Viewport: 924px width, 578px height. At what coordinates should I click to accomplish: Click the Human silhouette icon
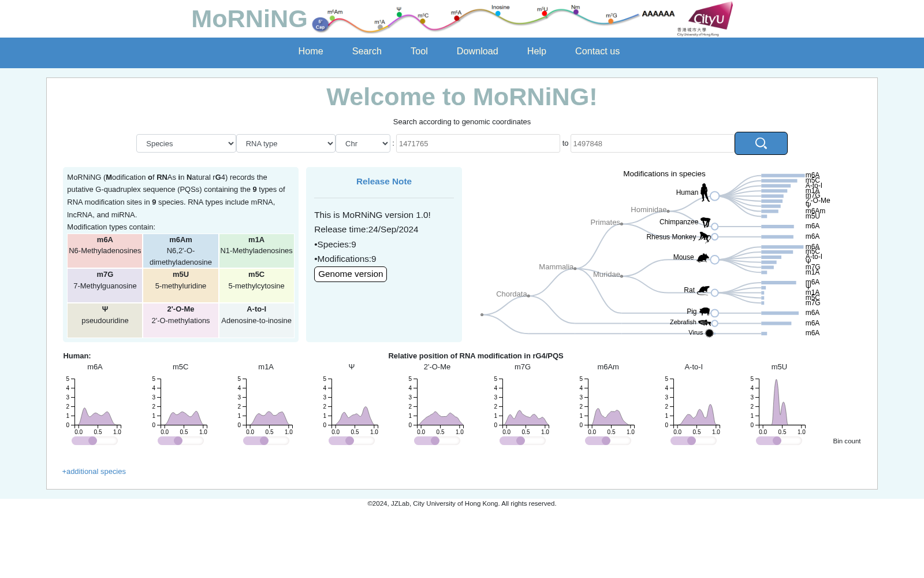pos(705,192)
